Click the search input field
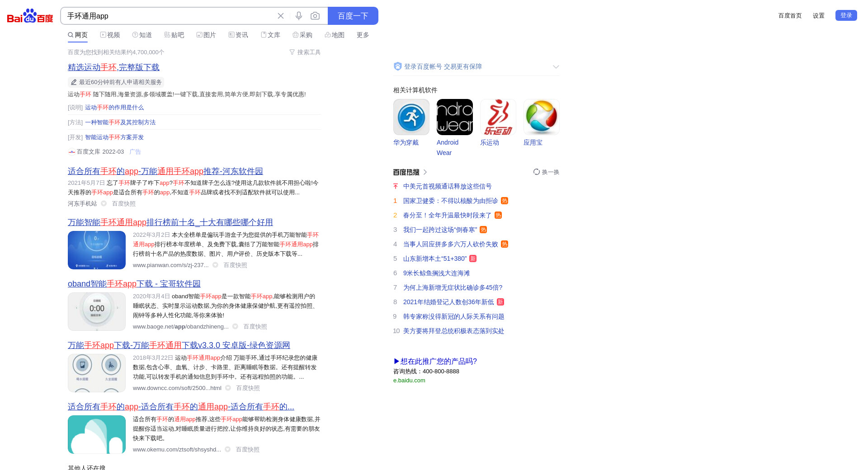Viewport: 868px width, 470px height. pyautogui.click(x=167, y=16)
